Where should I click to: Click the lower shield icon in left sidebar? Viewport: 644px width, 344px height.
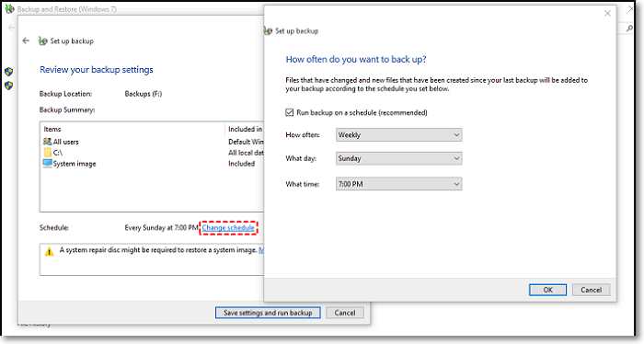tap(8, 86)
